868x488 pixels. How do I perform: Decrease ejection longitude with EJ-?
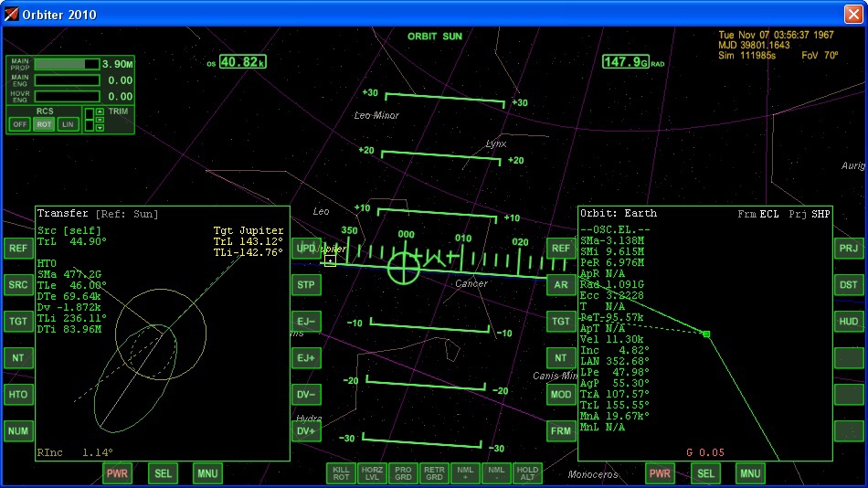(x=306, y=322)
